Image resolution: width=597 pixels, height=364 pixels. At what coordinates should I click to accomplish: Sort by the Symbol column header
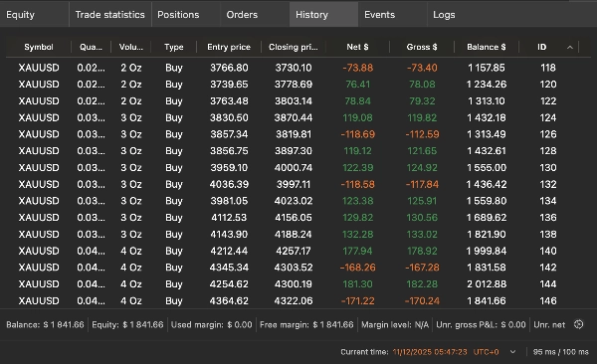click(39, 47)
